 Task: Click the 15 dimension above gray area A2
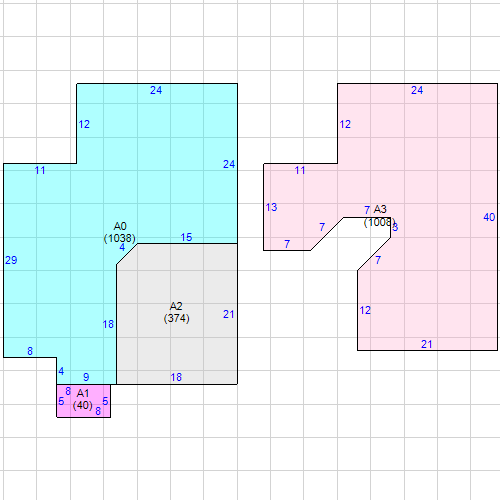pyautogui.click(x=186, y=237)
